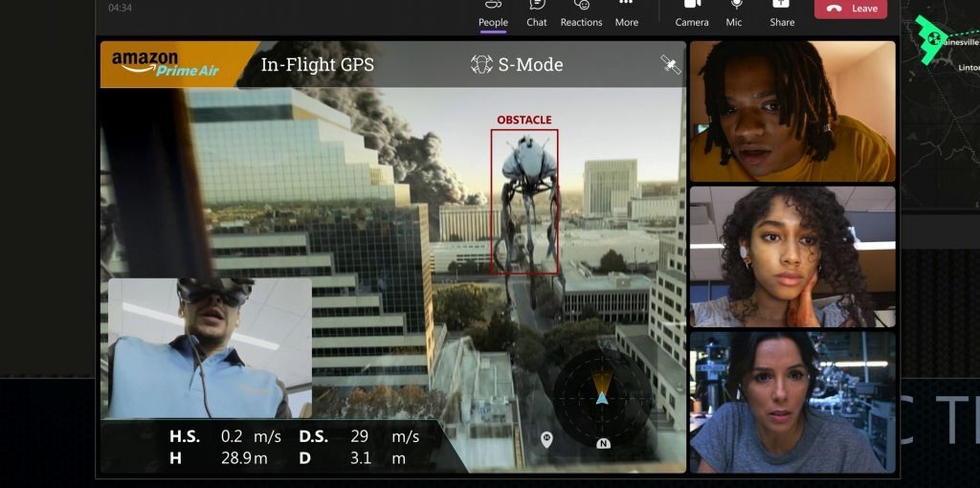980x488 pixels.
Task: Click the map location pin icon
Action: 546,439
